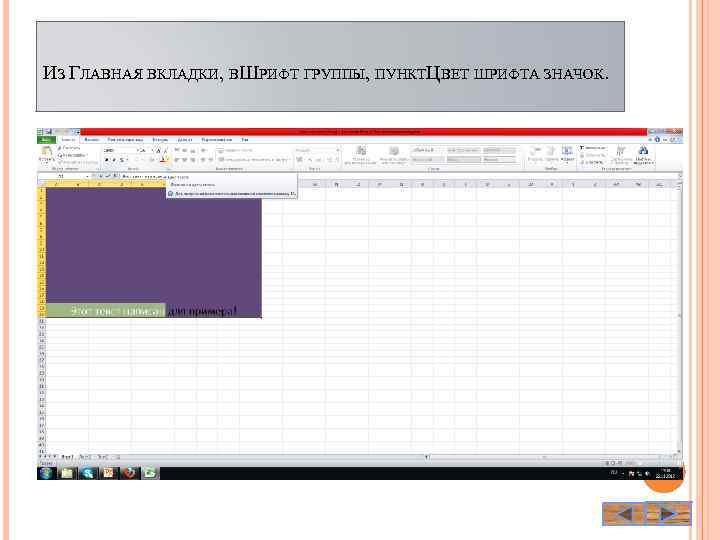Open Firefox from the taskbar

tap(129, 473)
